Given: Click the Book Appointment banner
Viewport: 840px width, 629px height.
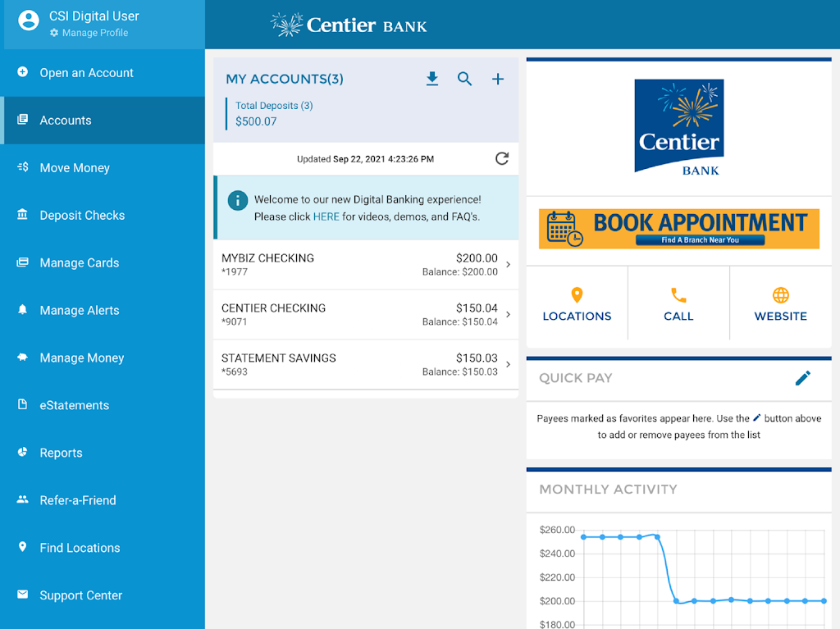Looking at the screenshot, I should [x=679, y=229].
